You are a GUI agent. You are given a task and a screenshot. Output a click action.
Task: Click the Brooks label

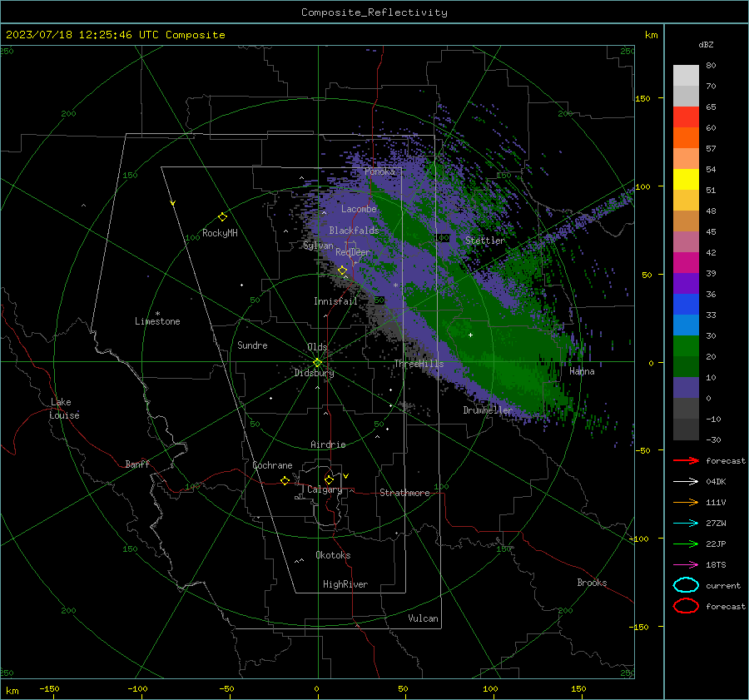[x=592, y=583]
